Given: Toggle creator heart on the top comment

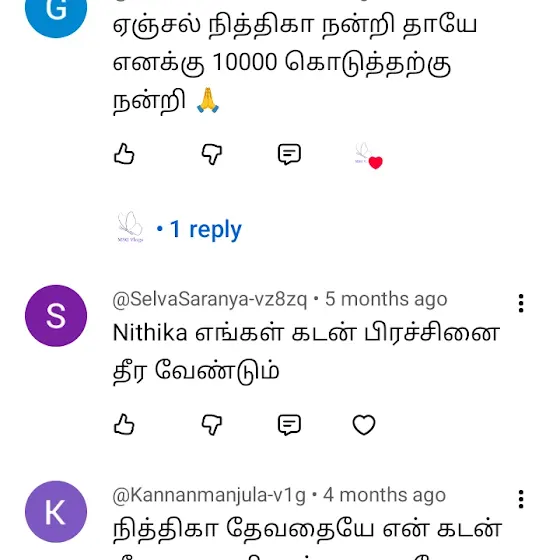Looking at the screenshot, I should (x=369, y=156).
